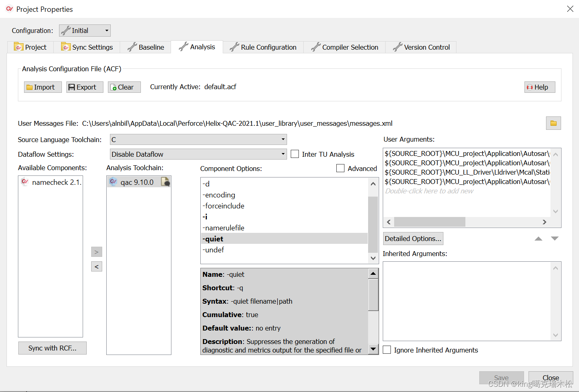Click Component Options vertical scrollbar thumb

(x=373, y=224)
